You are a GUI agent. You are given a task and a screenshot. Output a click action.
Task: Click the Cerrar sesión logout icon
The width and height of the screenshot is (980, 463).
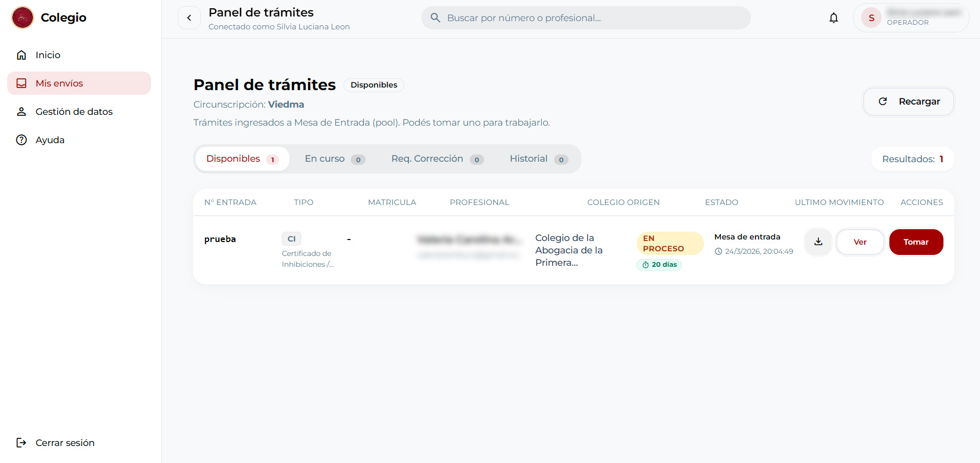point(21,443)
